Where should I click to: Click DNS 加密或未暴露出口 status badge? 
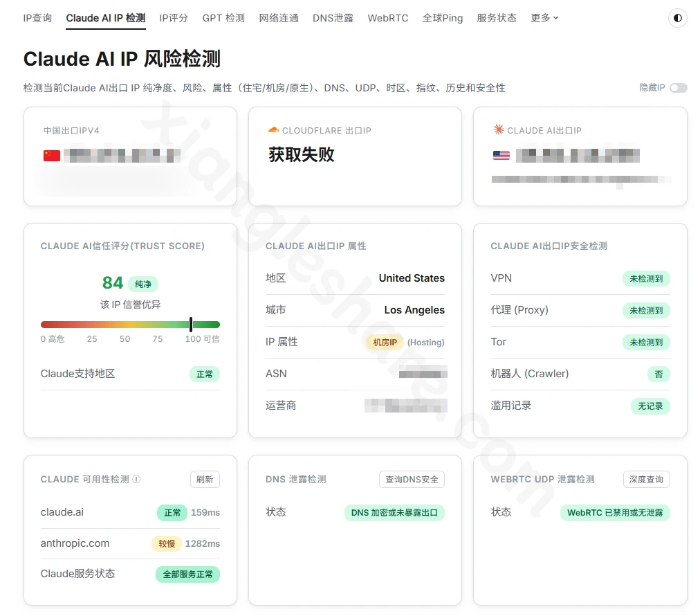point(394,512)
